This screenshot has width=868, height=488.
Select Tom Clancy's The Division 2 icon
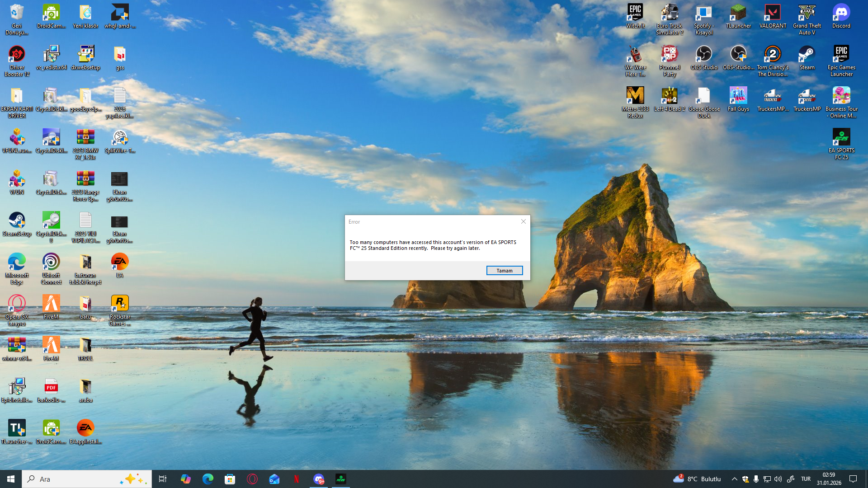(x=773, y=61)
